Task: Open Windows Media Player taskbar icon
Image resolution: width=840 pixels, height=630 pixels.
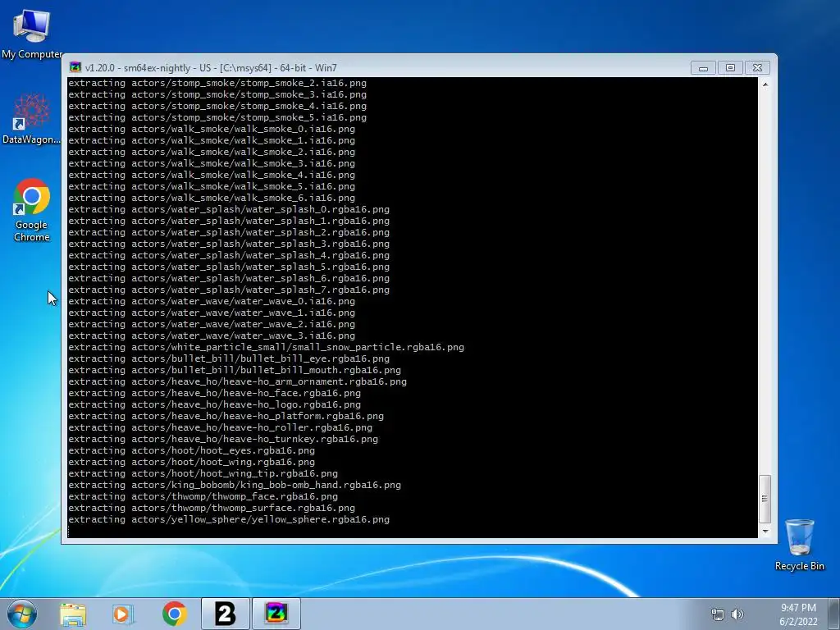Action: click(x=123, y=614)
